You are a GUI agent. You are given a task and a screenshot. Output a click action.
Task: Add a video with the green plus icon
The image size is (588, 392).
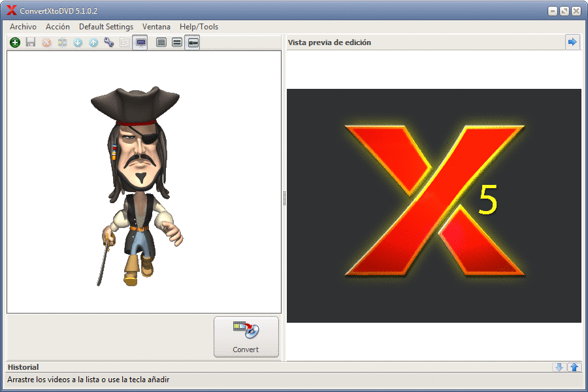click(15, 42)
